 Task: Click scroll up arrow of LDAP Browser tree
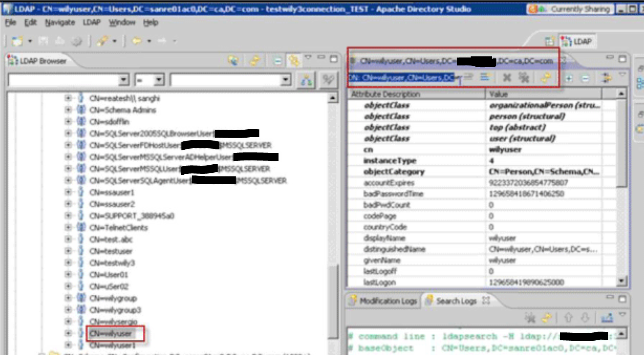click(x=332, y=98)
